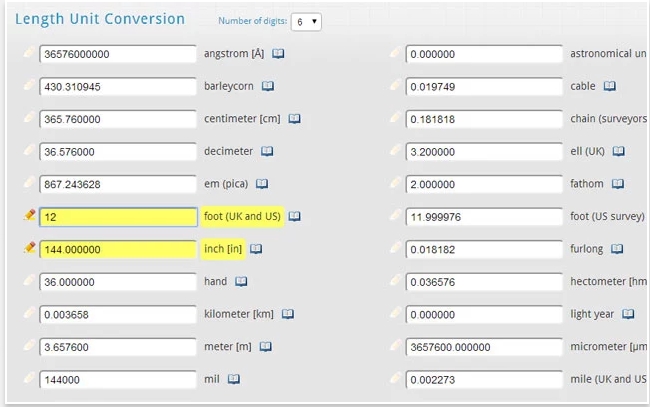Open the Number of digits dropdown
Viewport: 650px width, 407px height.
click(308, 21)
